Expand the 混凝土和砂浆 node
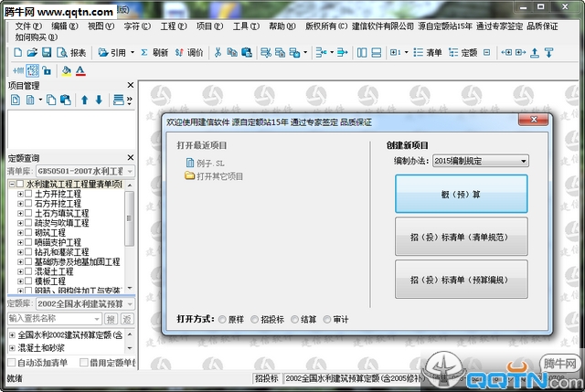585x392 pixels. pos(12,348)
